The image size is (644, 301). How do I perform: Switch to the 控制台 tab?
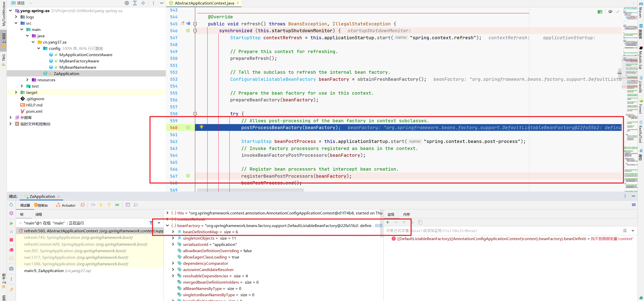coord(41,205)
